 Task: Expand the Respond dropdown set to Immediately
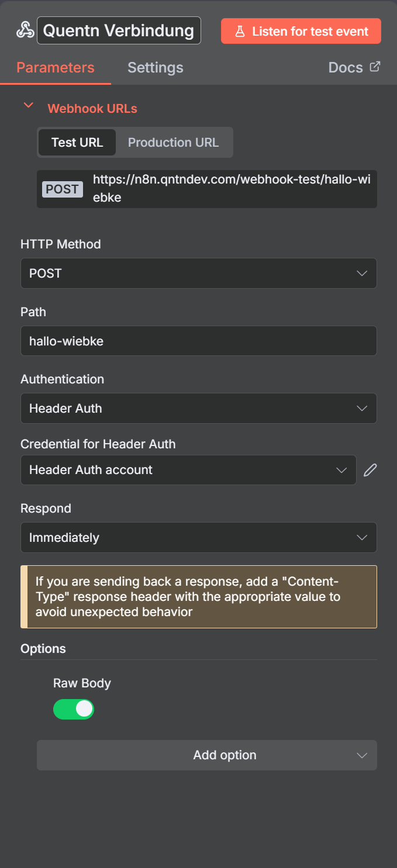198,538
